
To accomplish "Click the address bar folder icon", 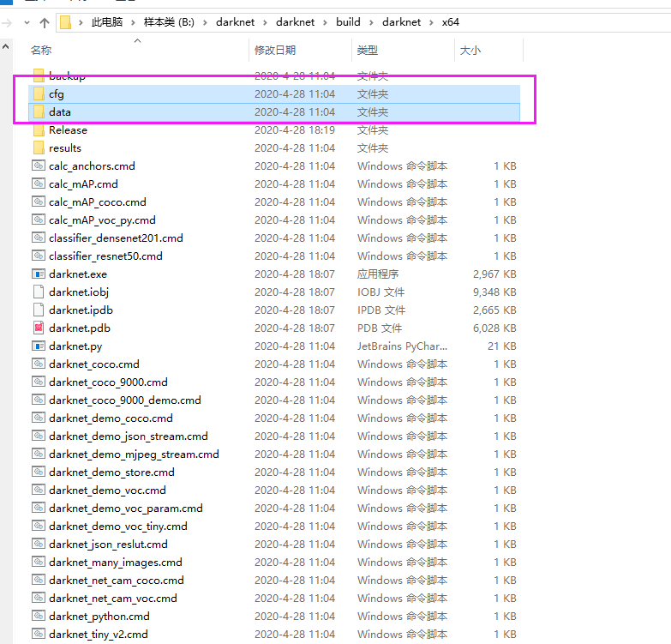I will (65, 22).
